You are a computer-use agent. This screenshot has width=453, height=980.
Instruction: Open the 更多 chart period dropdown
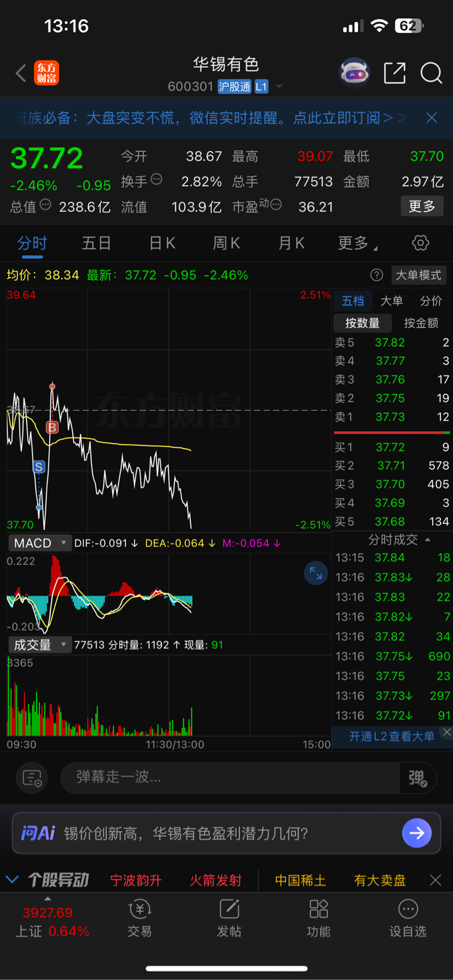357,243
